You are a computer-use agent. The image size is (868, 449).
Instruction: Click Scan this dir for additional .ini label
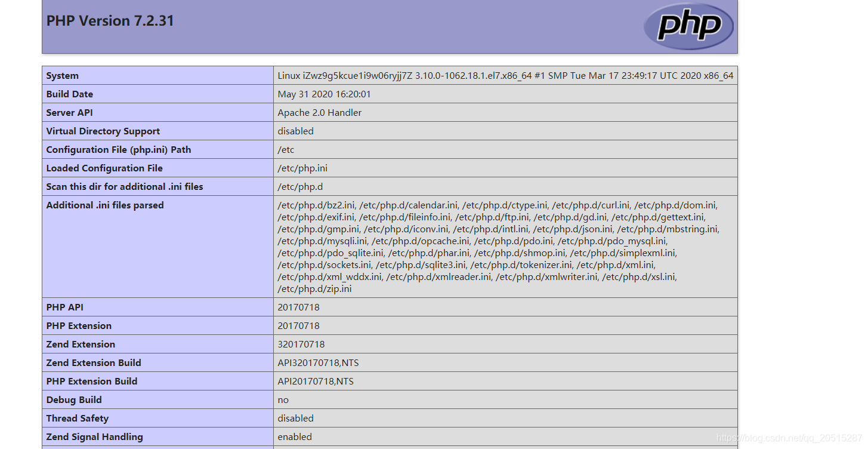pyautogui.click(x=125, y=187)
